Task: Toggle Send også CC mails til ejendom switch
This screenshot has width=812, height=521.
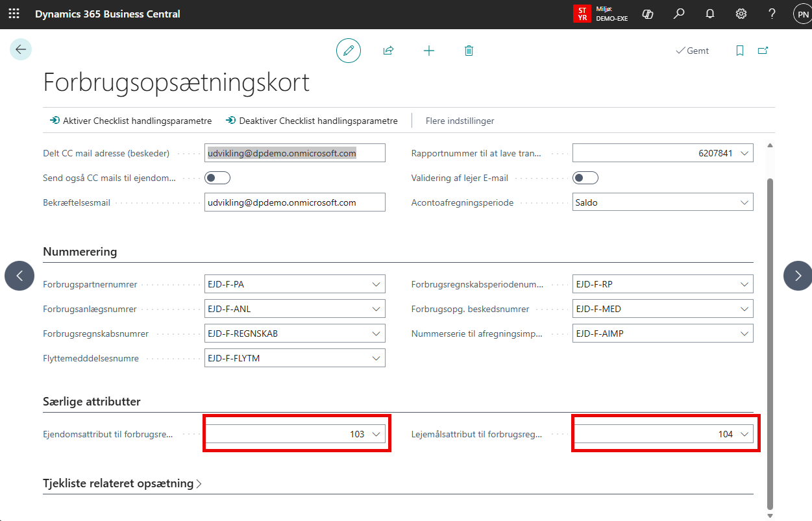Action: (x=217, y=178)
